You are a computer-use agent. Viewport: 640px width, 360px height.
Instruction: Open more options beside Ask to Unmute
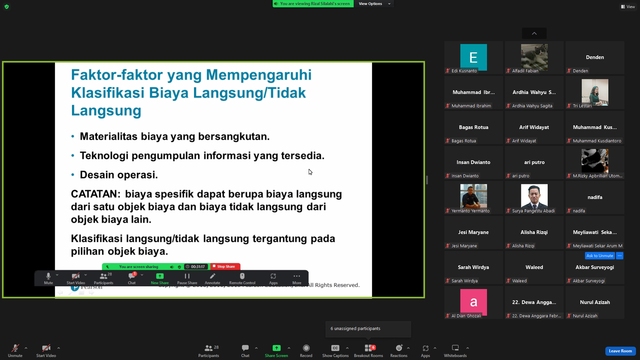click(x=620, y=256)
